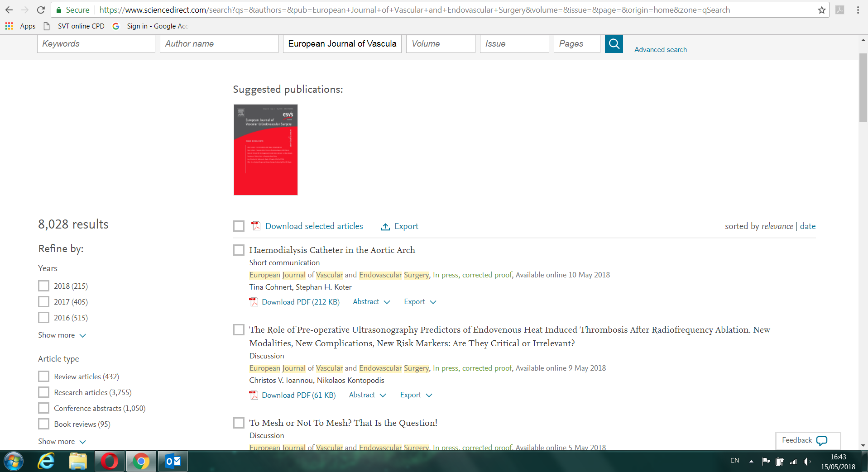Open the suggested journal cover thumbnail

coord(266,150)
